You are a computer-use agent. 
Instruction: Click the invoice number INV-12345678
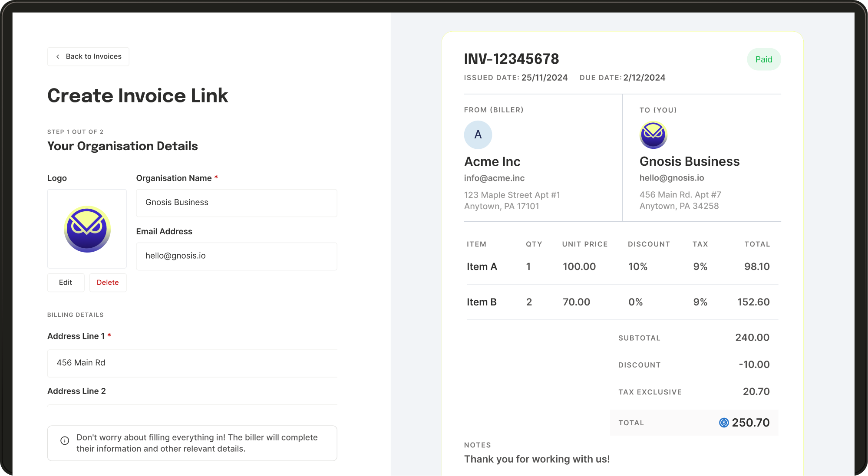(511, 59)
